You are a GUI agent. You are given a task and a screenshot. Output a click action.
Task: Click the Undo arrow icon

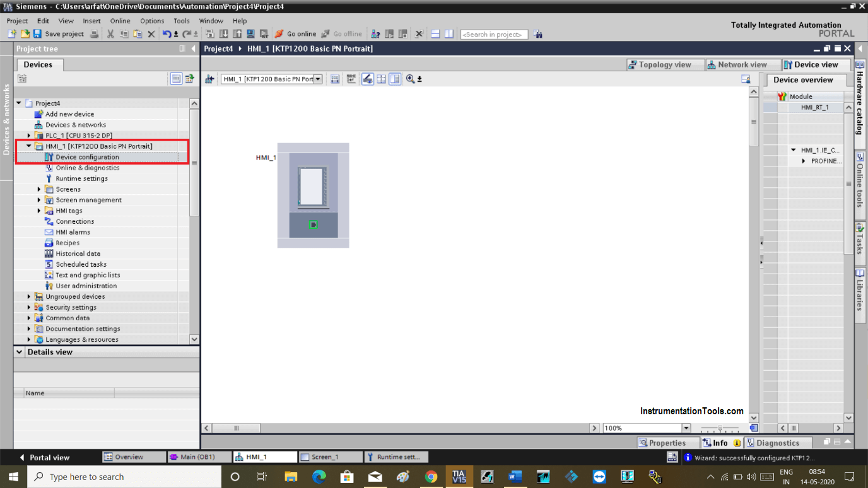pos(167,34)
